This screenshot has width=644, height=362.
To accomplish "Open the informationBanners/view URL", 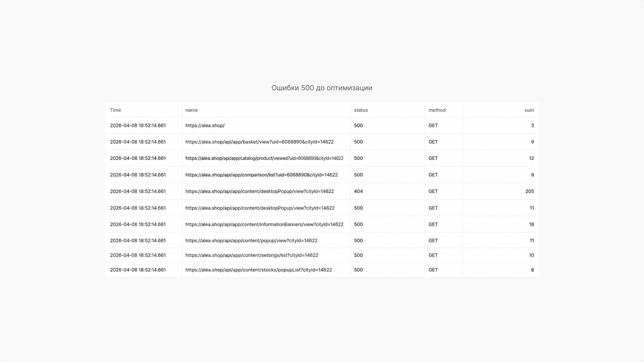I will click(x=264, y=224).
